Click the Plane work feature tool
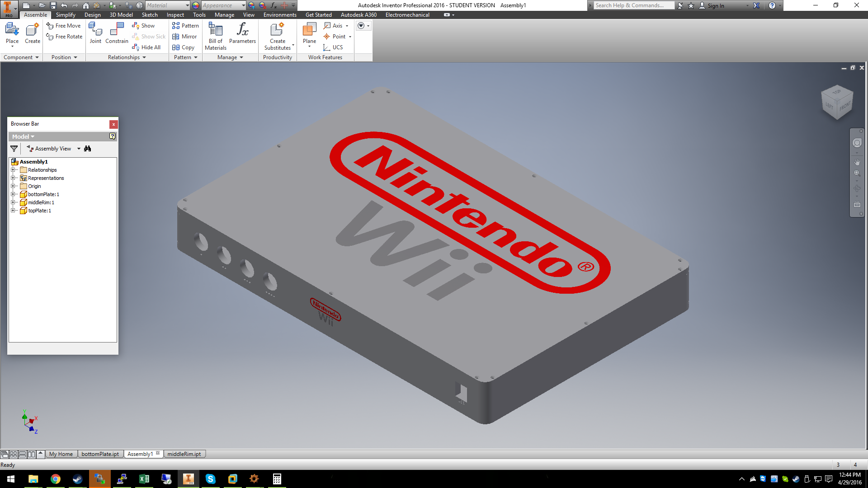 pyautogui.click(x=309, y=34)
